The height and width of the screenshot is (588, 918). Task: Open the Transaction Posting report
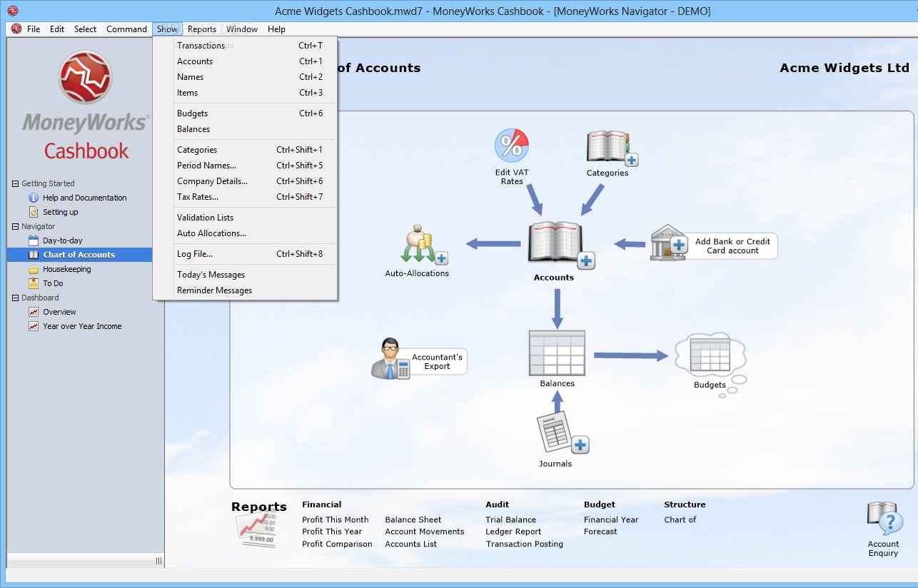pos(525,544)
